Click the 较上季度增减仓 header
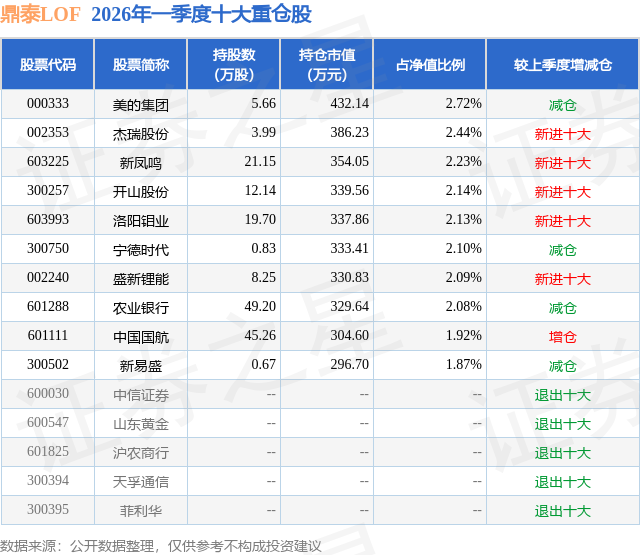The height and width of the screenshot is (555, 640). click(x=562, y=64)
